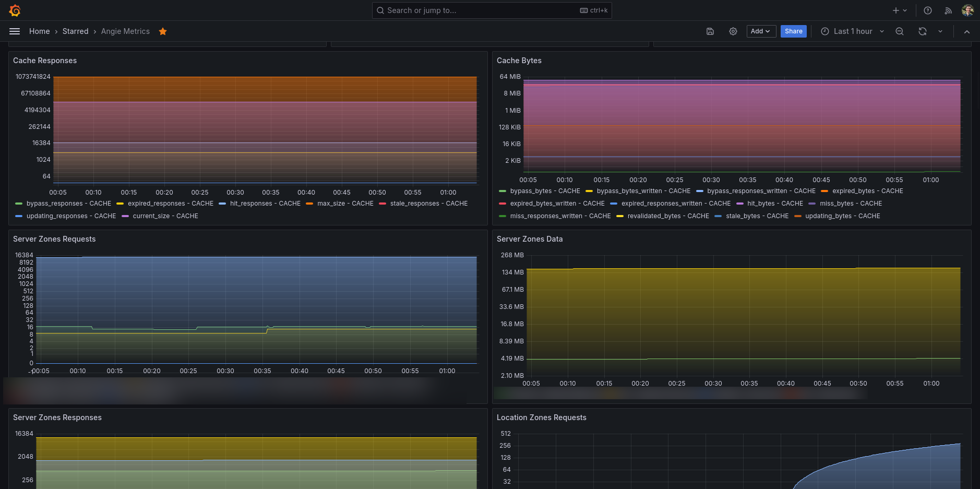This screenshot has height=489, width=980.
Task: Collapse the top toolbar with the chevron
Action: pos(967,31)
